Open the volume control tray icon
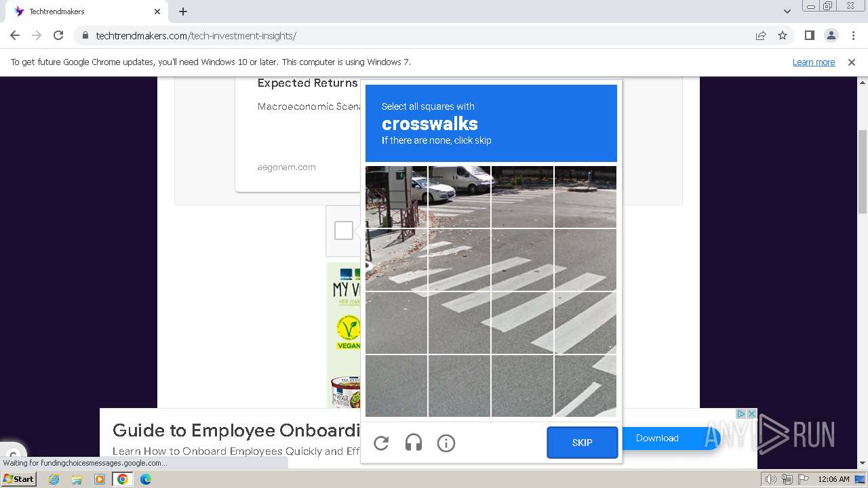Viewport: 868px width, 488px height. point(770,479)
